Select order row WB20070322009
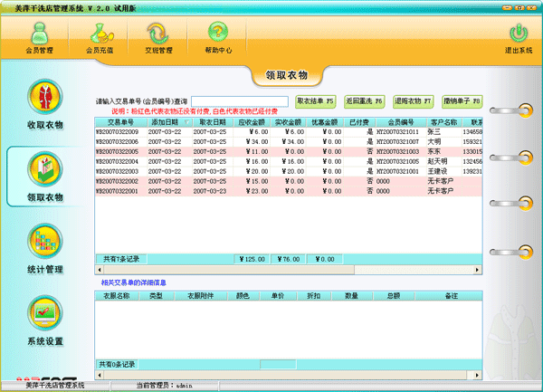 120,132
